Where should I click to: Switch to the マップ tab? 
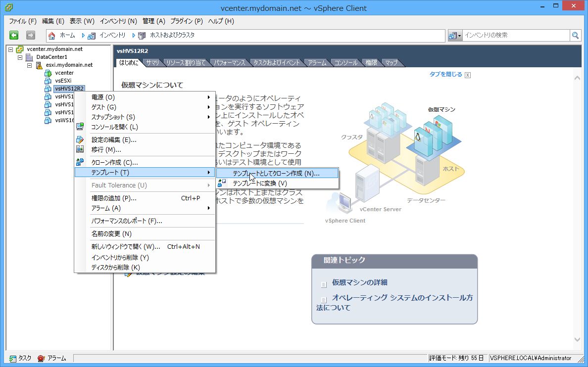(x=391, y=63)
